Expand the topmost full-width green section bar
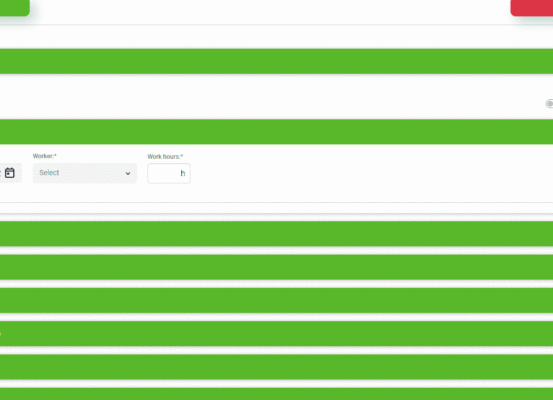This screenshot has width=553, height=400. (x=276, y=61)
